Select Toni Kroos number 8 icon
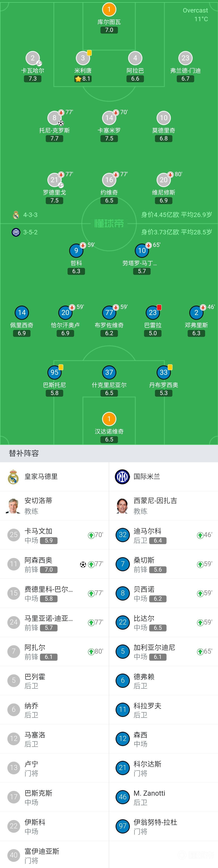The height and width of the screenshot is (868, 218). [55, 118]
